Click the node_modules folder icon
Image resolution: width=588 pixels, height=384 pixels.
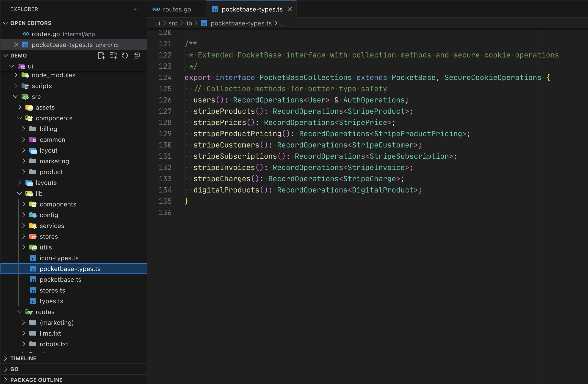[x=25, y=75]
